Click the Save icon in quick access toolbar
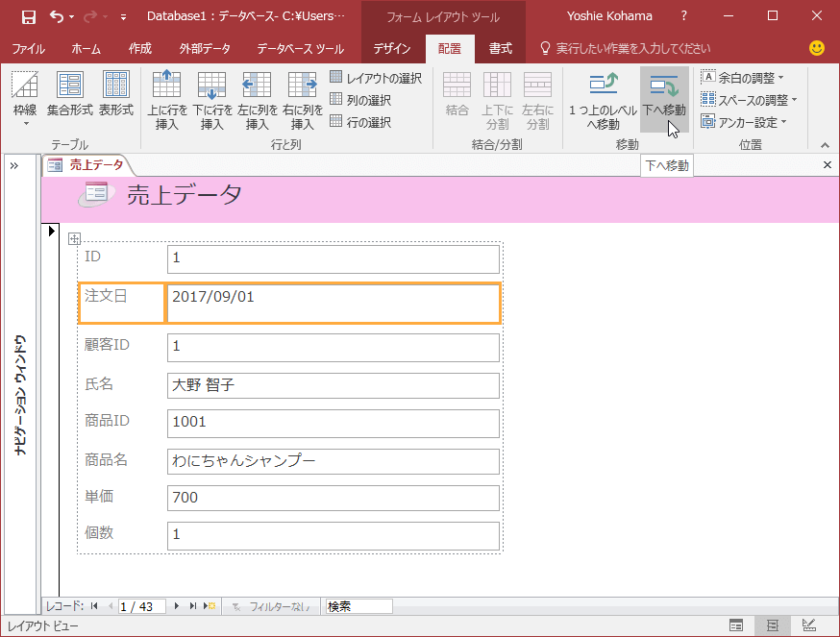 click(28, 16)
